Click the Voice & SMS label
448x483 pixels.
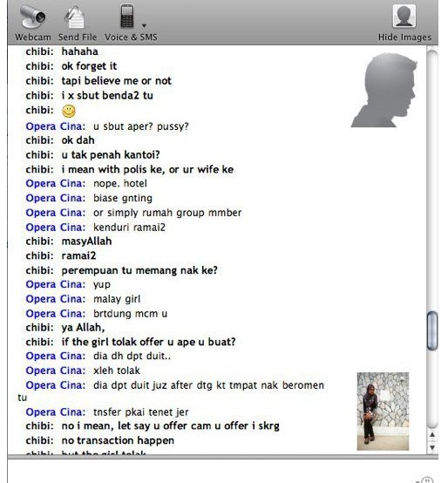point(131,37)
